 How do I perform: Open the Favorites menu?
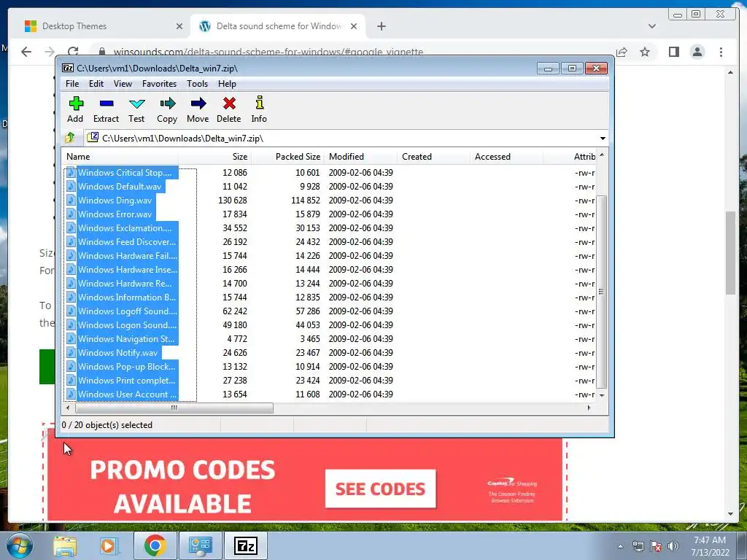coord(160,84)
